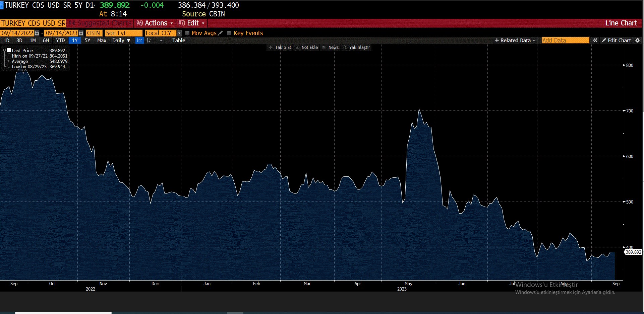Enable the Mov Avgs checkbox

187,33
